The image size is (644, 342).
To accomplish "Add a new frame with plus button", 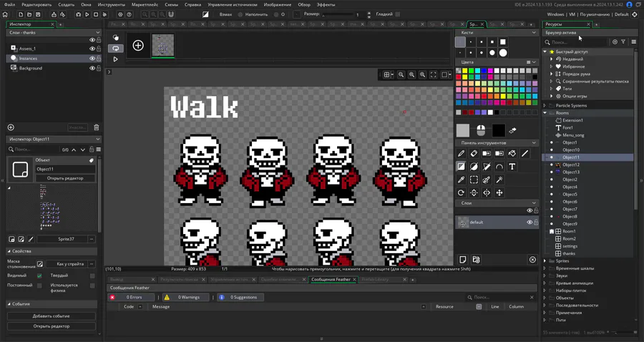I will pos(138,45).
